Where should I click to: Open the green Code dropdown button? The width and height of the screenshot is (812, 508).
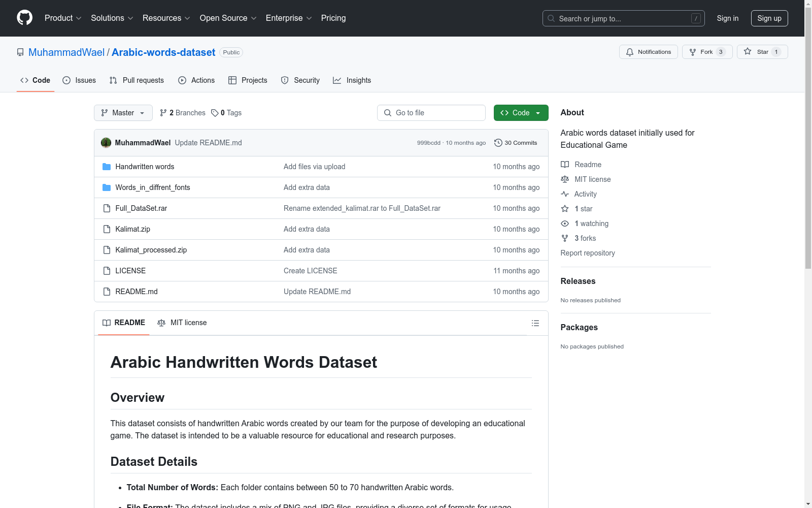[521, 113]
